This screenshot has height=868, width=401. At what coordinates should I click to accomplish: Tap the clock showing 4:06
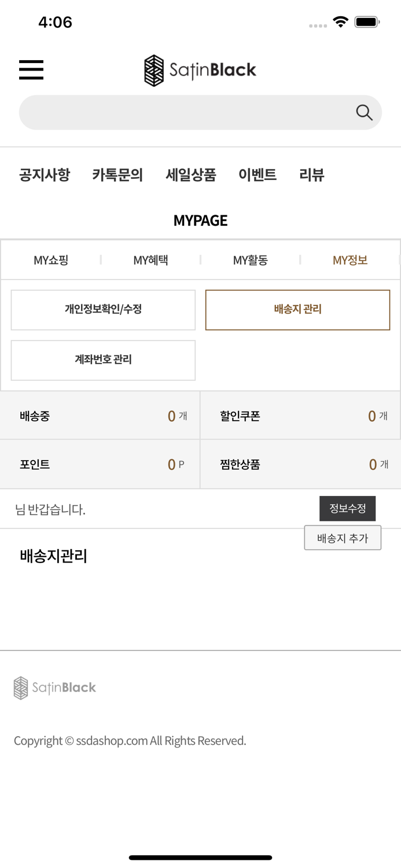(55, 21)
